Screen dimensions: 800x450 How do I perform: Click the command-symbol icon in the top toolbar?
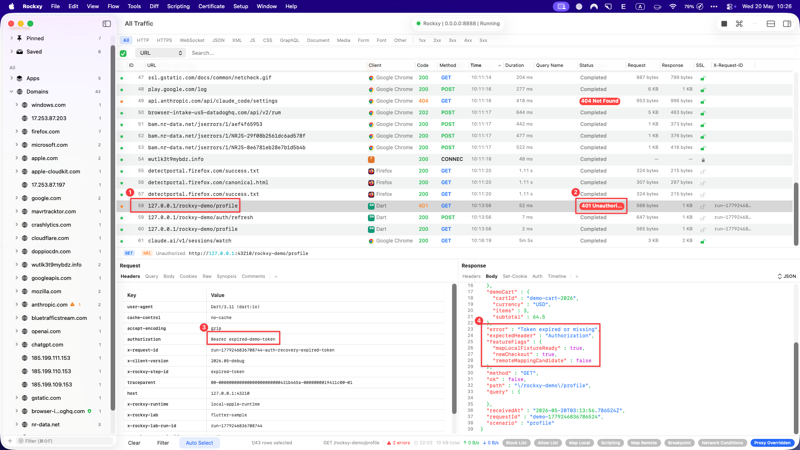pyautogui.click(x=739, y=23)
